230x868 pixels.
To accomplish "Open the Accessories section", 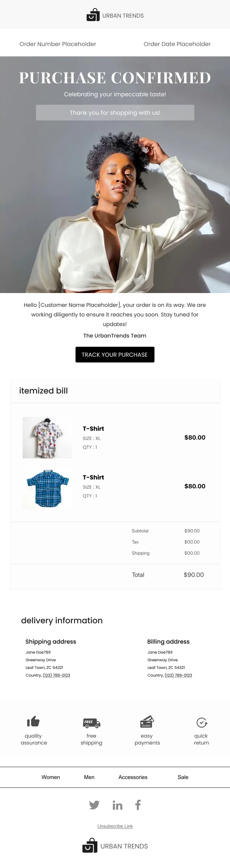I will 133,777.
